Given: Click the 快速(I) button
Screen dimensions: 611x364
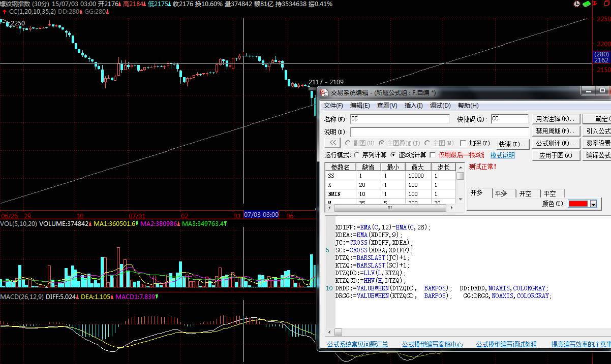Looking at the screenshot, I should coord(512,144).
